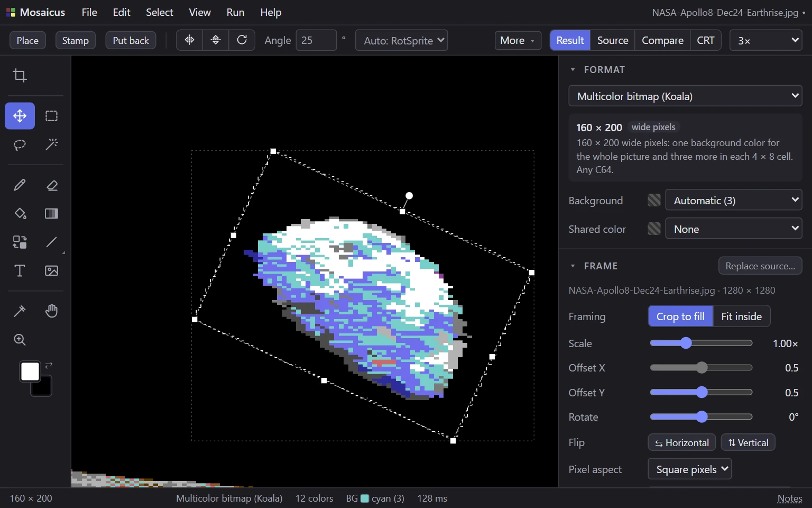Select the Replace Color tool
The image size is (812, 508).
coord(20,242)
